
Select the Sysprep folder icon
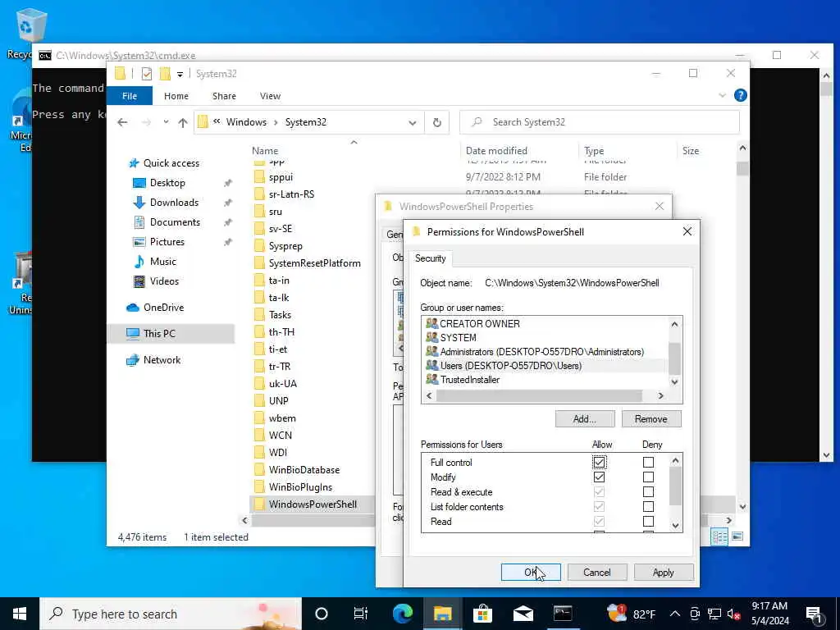tap(259, 246)
